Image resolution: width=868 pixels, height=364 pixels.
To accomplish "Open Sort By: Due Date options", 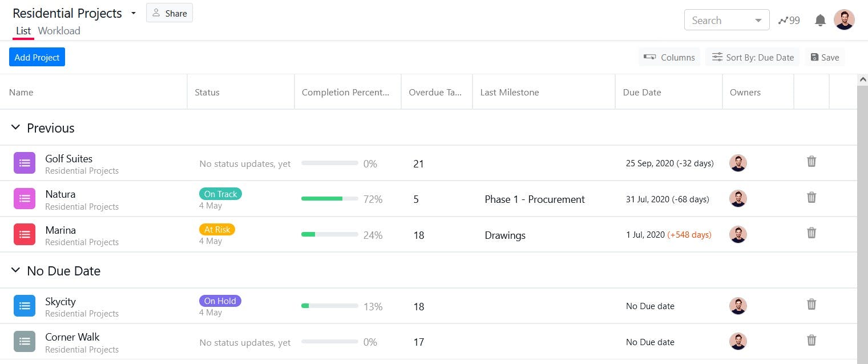I will pyautogui.click(x=753, y=57).
